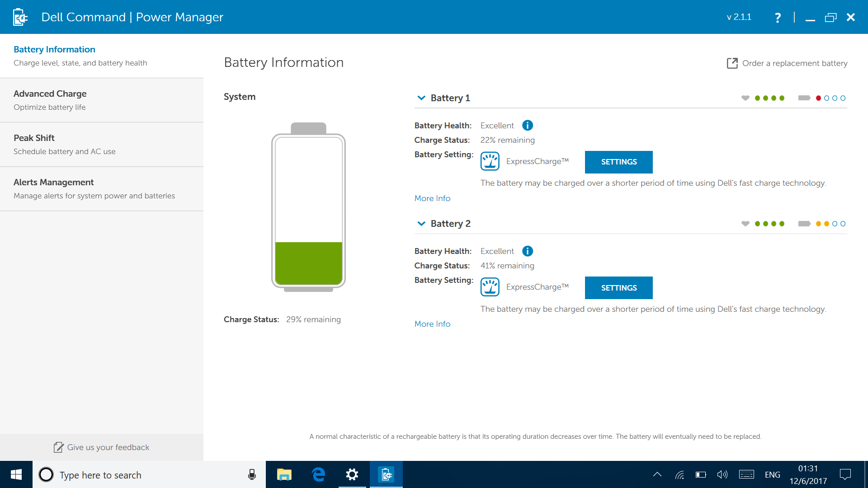Click the rechargeable battery disclaimer text

click(535, 436)
